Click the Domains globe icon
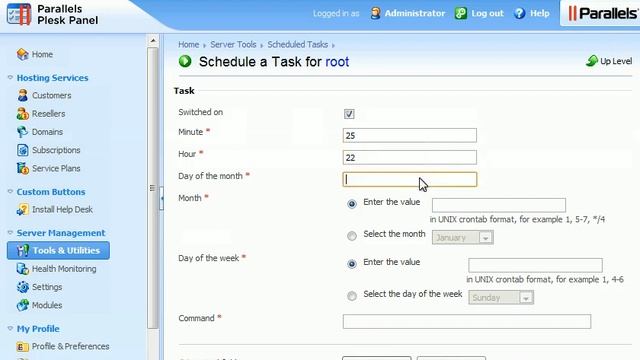This screenshot has width=640, height=360. 22,132
